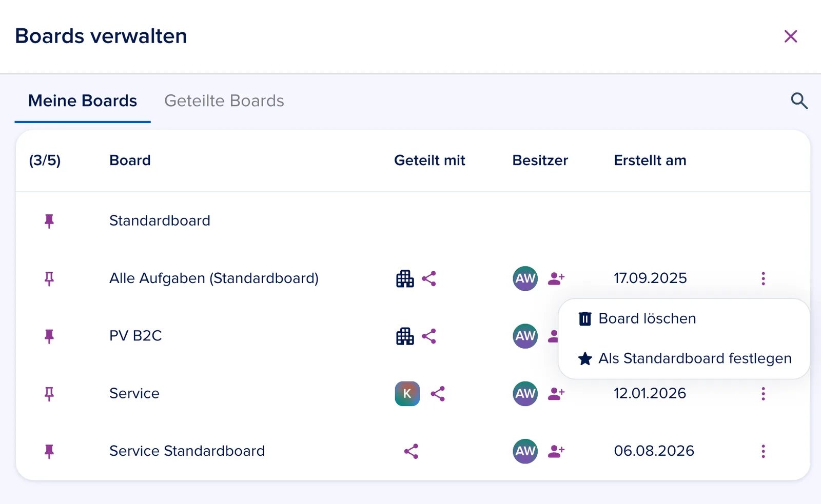
Task: Click share icon in Service row
Action: point(438,394)
